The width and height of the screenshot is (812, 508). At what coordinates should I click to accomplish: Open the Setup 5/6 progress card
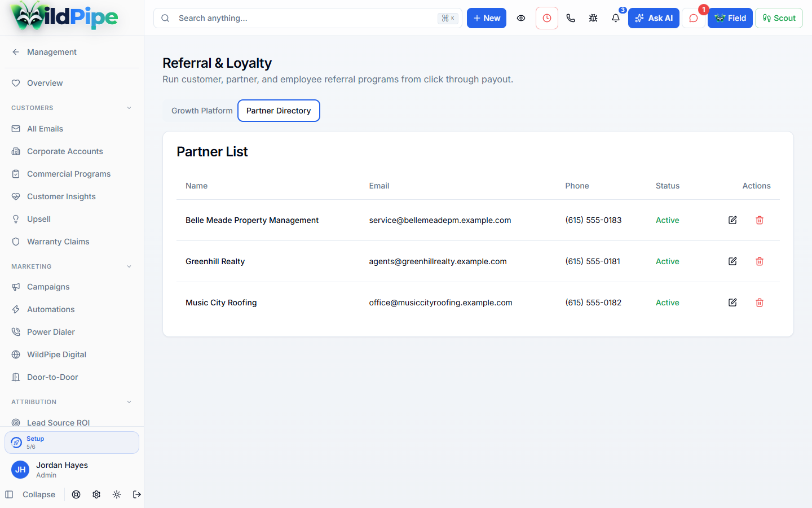[72, 443]
